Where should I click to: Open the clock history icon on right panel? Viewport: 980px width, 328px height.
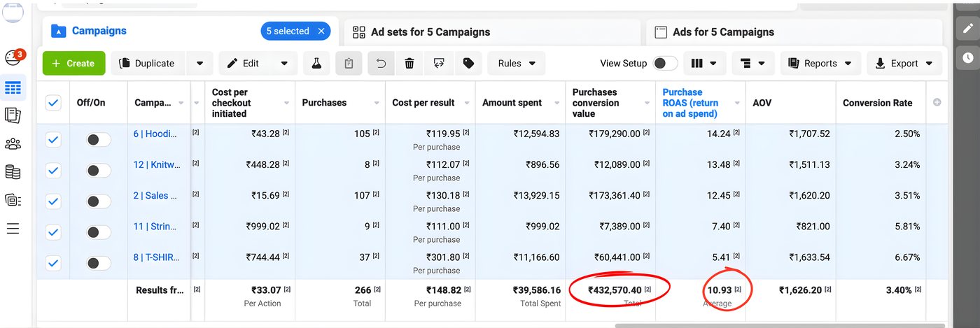tap(967, 57)
